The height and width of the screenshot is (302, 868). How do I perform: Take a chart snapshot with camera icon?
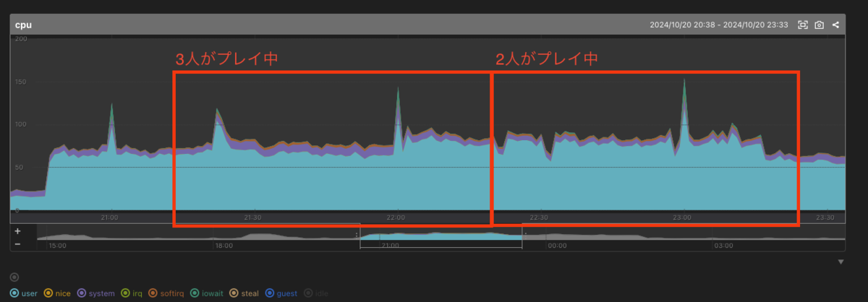tap(819, 25)
